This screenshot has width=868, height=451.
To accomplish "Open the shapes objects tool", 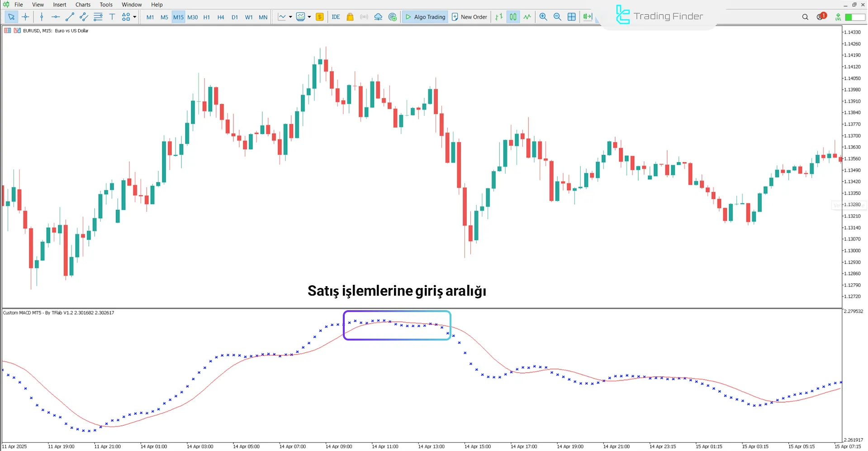I will tap(126, 17).
